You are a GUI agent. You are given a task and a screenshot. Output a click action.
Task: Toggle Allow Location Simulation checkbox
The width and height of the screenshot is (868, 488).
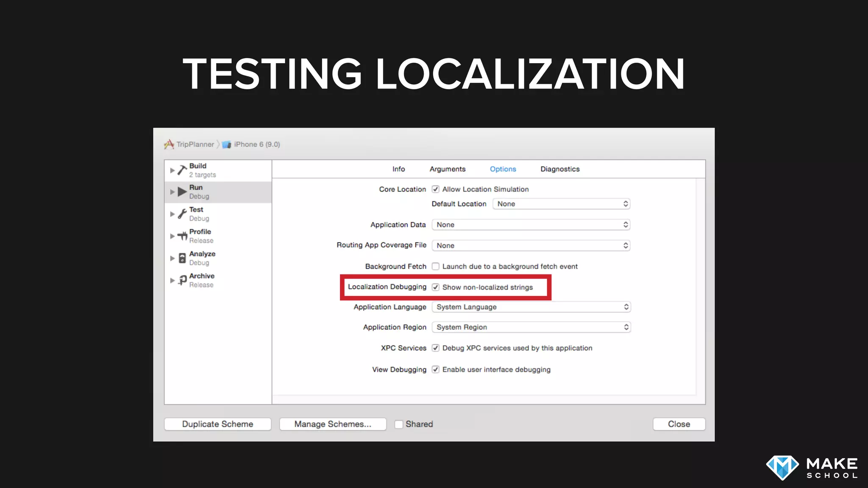[435, 189]
